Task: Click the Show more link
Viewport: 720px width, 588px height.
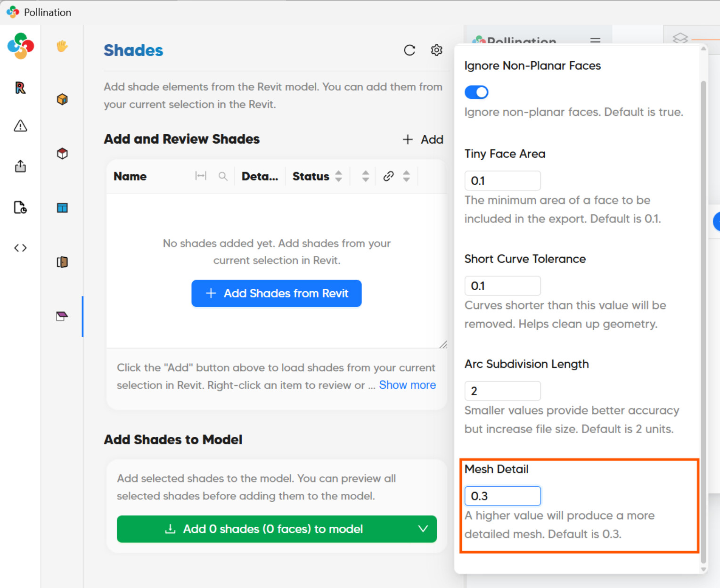Action: click(407, 385)
